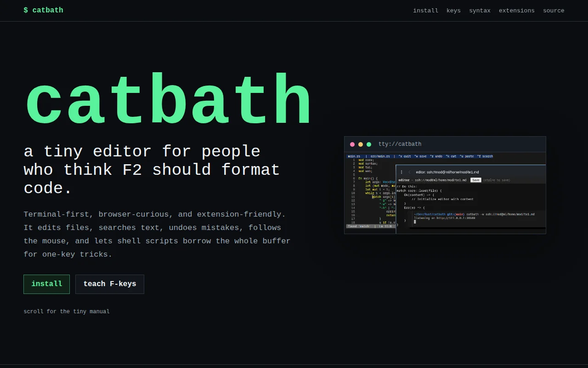
Task: Open the syntax nav link
Action: (480, 11)
